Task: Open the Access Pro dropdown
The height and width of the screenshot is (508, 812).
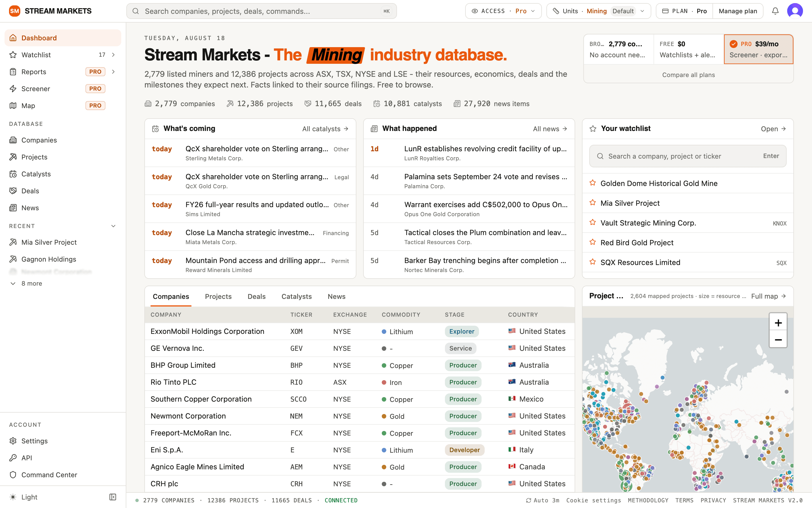Action: [x=503, y=11]
